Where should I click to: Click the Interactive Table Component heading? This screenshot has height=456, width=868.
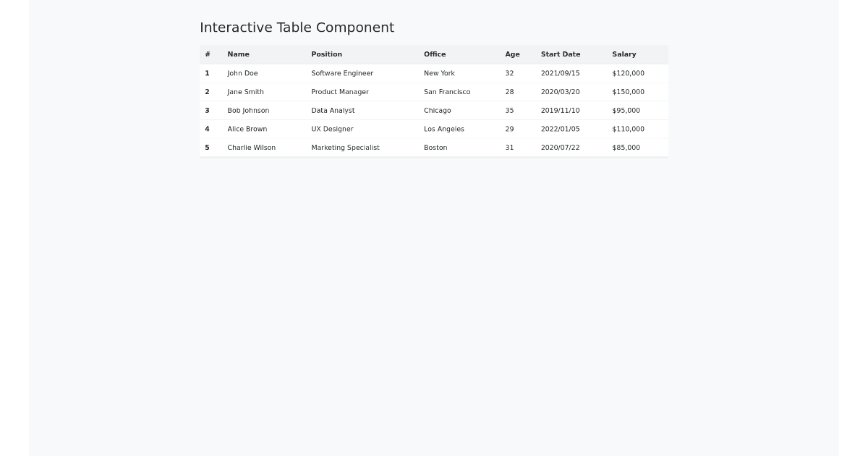pyautogui.click(x=297, y=28)
